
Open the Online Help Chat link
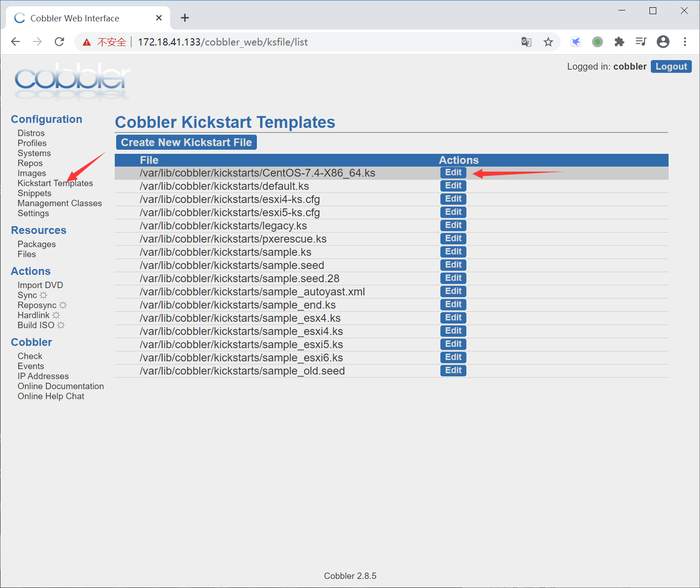pyautogui.click(x=51, y=396)
